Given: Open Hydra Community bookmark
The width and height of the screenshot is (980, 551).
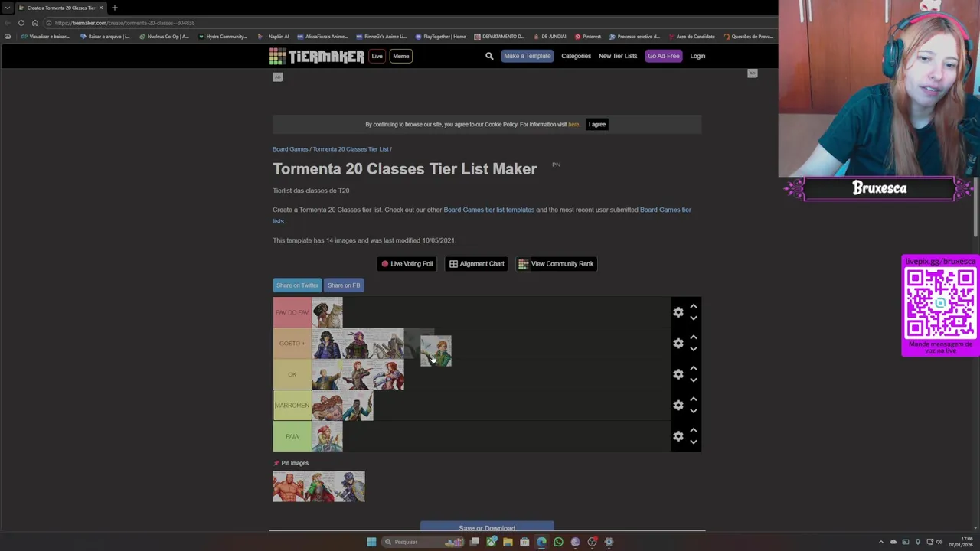Looking at the screenshot, I should pyautogui.click(x=222, y=37).
